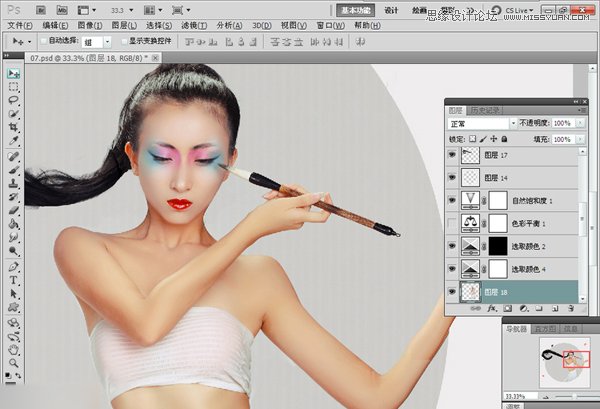600x409 pixels.
Task: Hide layer 图层 14 via its eye
Action: point(452,178)
